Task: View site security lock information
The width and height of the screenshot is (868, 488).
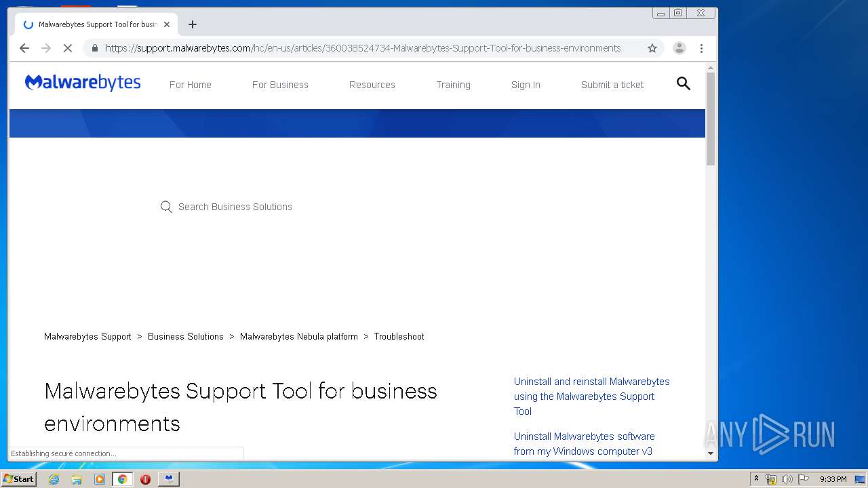Action: [x=94, y=48]
